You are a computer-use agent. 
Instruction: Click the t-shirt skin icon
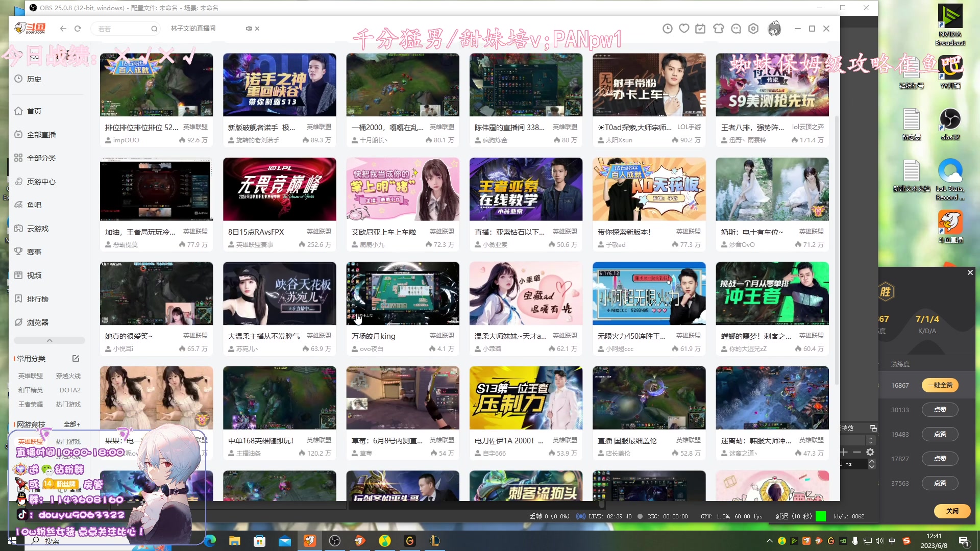(x=719, y=29)
